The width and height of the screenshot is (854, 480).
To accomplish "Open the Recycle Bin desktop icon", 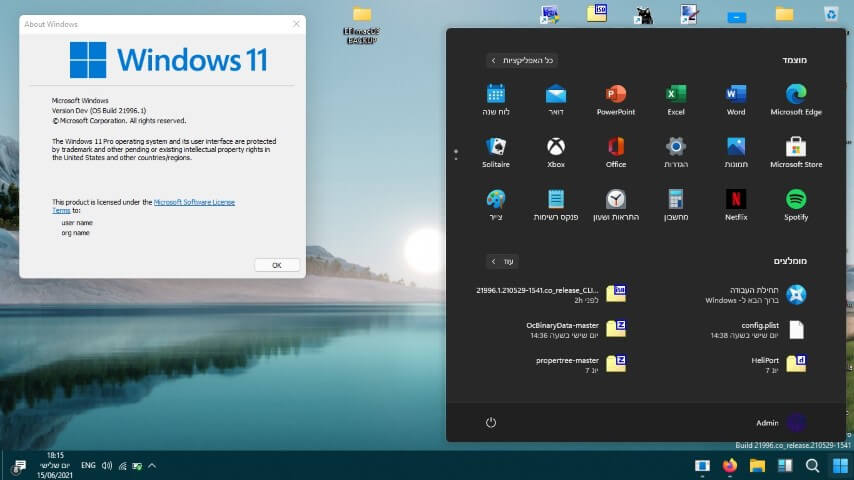I will (831, 14).
